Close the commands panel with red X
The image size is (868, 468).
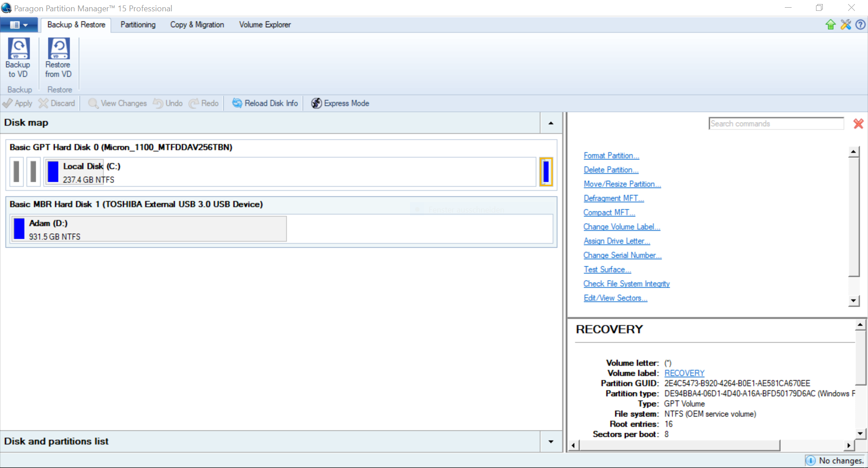pos(858,124)
